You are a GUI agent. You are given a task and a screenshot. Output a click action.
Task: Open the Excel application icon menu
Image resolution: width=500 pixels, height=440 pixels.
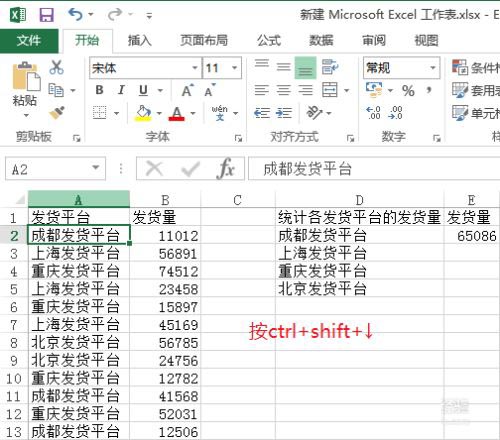pyautogui.click(x=18, y=15)
